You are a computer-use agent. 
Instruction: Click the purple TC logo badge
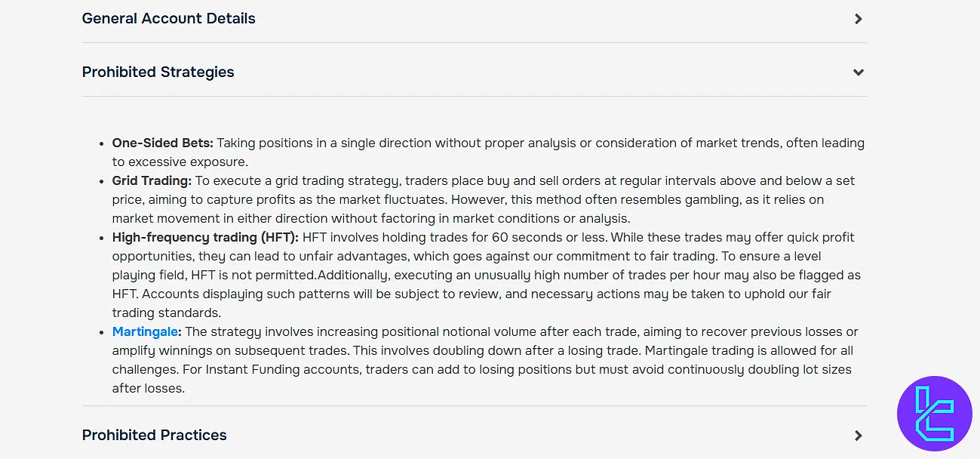pos(934,414)
